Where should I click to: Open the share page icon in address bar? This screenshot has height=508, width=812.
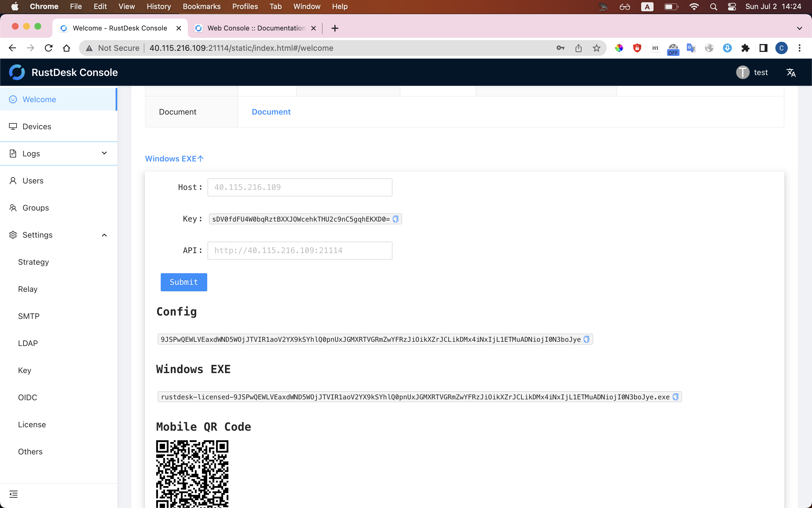click(578, 48)
